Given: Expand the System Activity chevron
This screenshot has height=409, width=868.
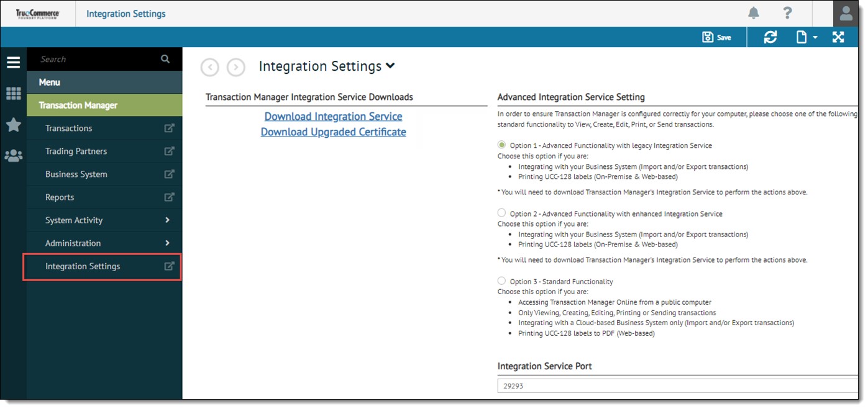Looking at the screenshot, I should click(x=168, y=220).
